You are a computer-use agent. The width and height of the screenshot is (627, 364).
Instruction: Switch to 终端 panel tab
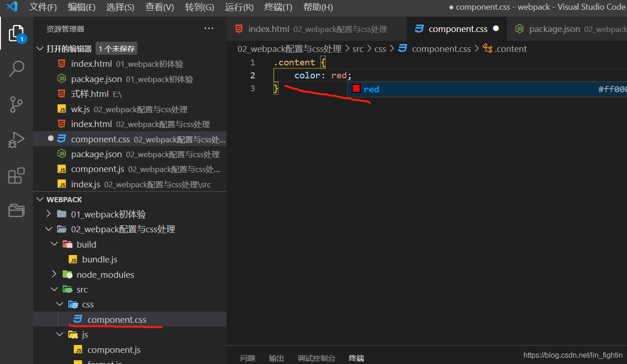pyautogui.click(x=356, y=358)
